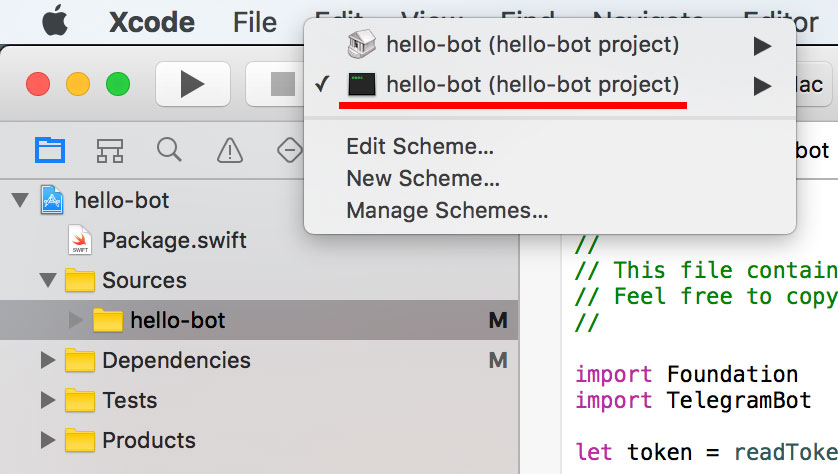Collapse the hello-bot project root
The image size is (838, 474).
tap(20, 200)
